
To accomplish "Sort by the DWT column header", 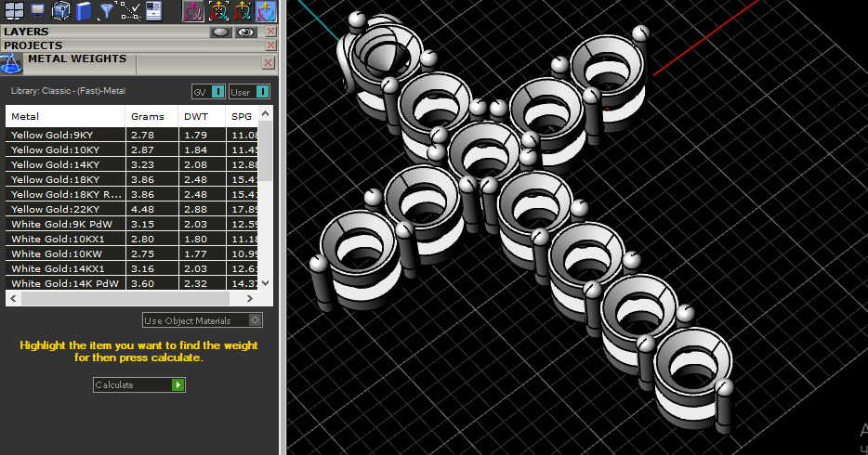I will tap(202, 117).
